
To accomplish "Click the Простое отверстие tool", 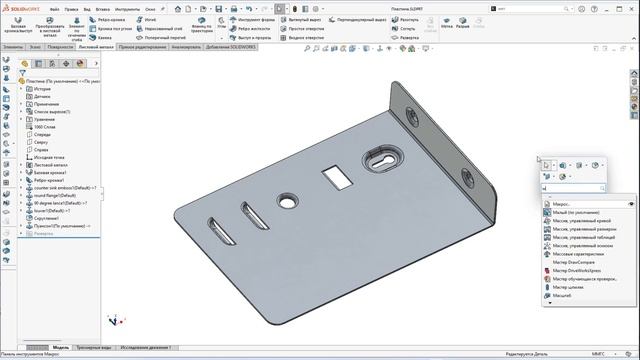I will point(302,29).
